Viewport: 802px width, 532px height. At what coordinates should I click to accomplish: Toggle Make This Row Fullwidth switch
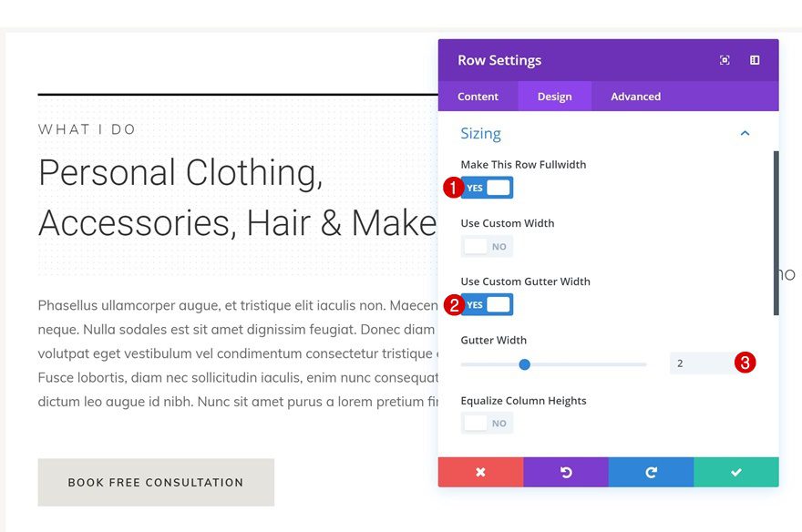488,188
